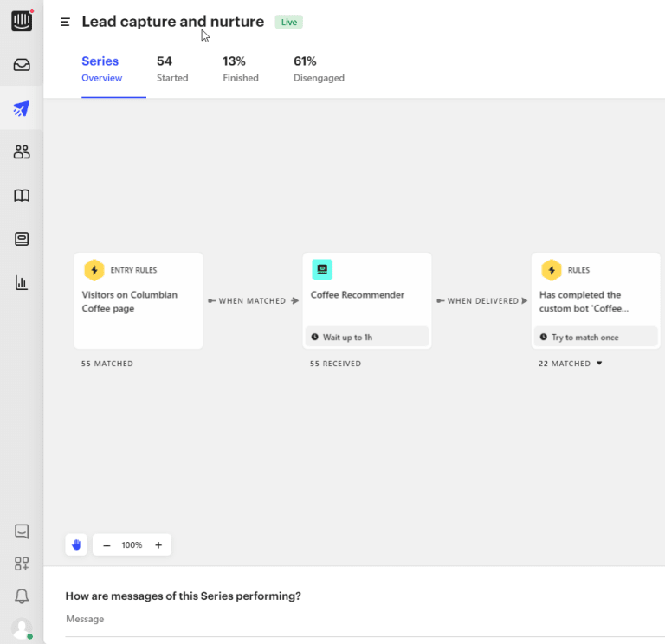The height and width of the screenshot is (644, 665).
Task: View the 61% Disengaged tab
Action: pos(319,68)
